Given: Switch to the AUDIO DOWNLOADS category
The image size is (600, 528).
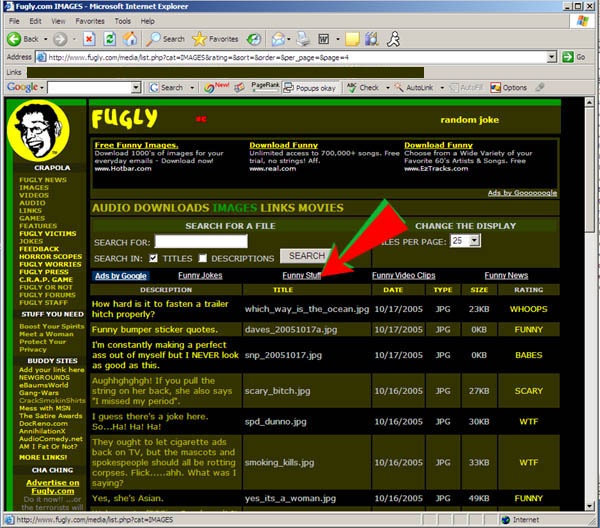Looking at the screenshot, I should tap(150, 208).
